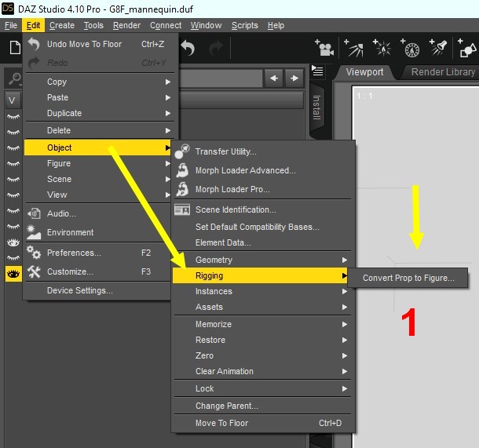Image resolution: width=479 pixels, height=448 pixels.
Task: Open the Install side tab
Action: pos(316,107)
